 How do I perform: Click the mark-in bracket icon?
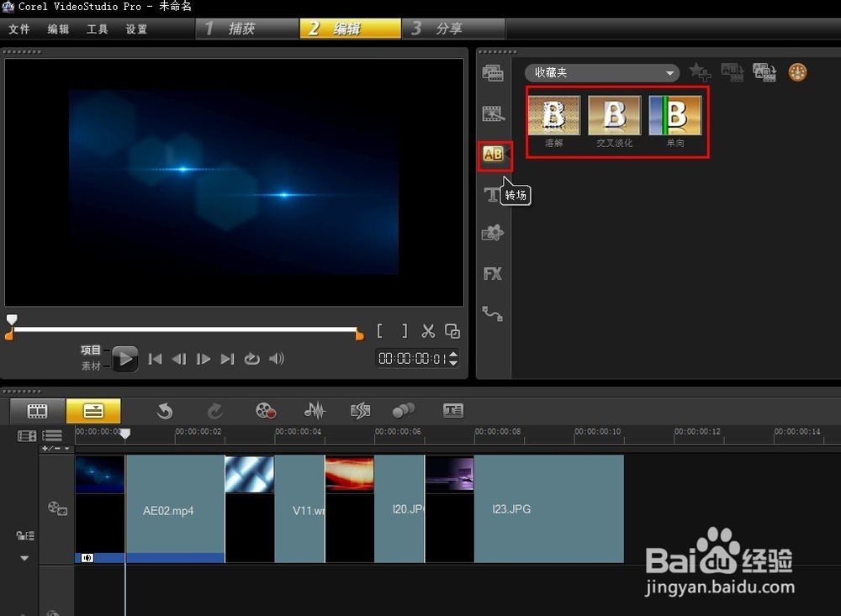[380, 331]
